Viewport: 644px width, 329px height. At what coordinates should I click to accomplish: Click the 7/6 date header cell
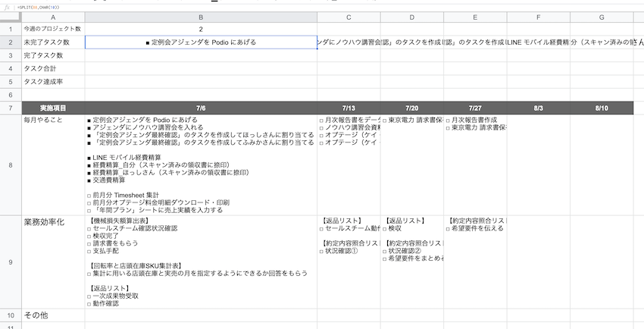coord(200,108)
